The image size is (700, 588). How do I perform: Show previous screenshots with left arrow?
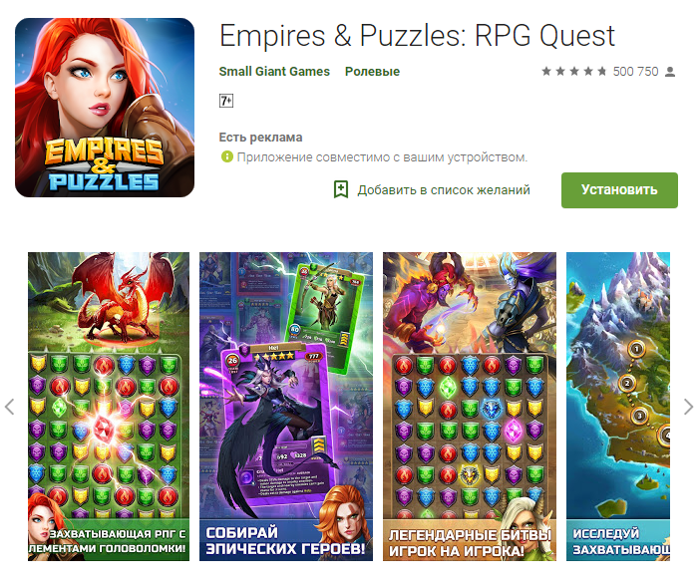(9, 407)
